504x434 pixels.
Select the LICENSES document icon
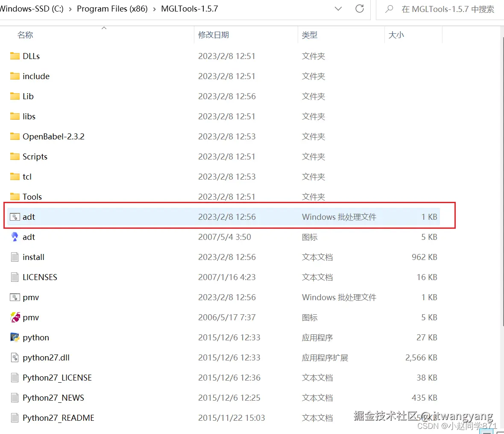pos(15,277)
